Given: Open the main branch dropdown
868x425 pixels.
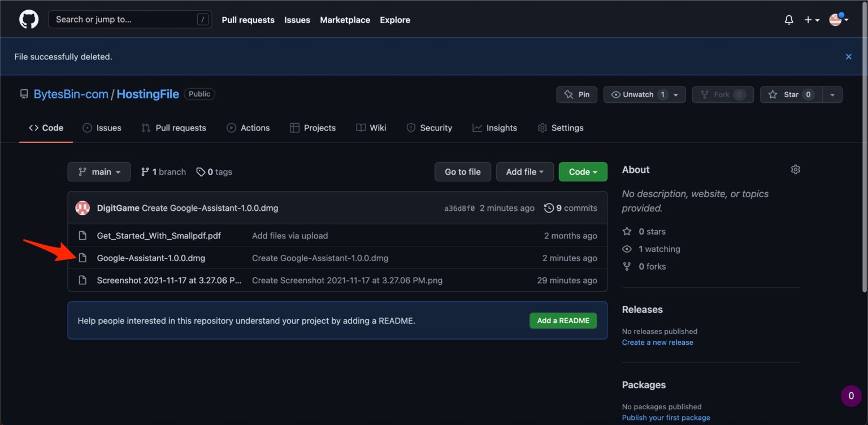Looking at the screenshot, I should click(99, 172).
